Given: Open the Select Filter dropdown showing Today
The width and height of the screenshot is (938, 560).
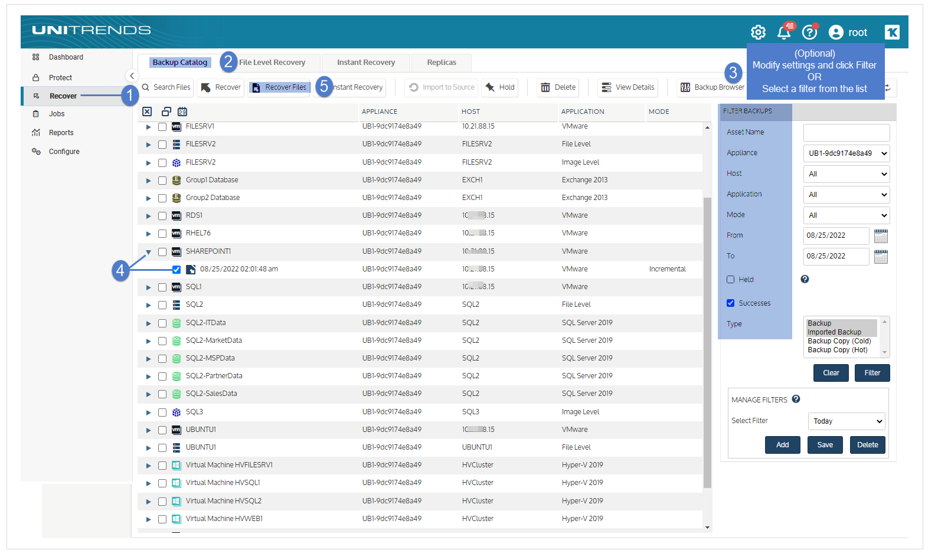Looking at the screenshot, I should 847,421.
